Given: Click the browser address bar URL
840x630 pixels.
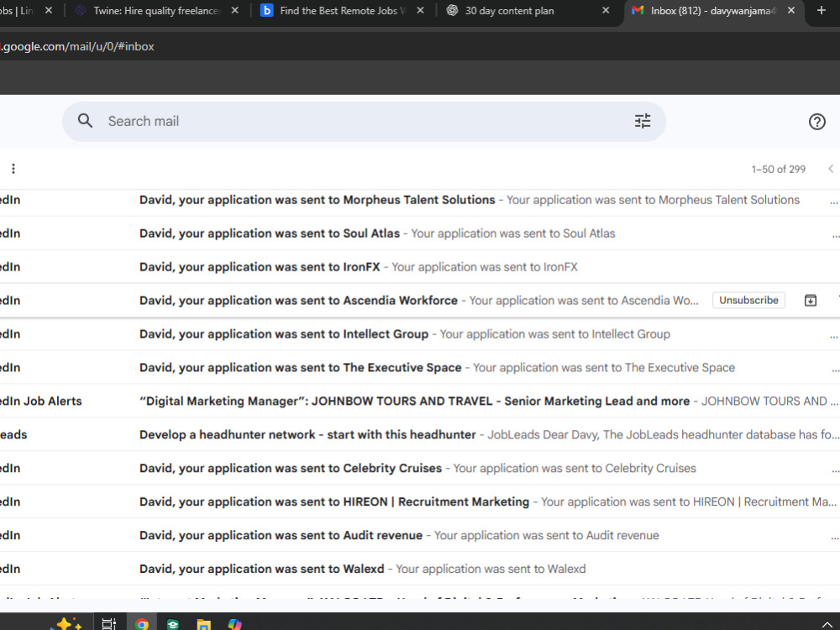Looking at the screenshot, I should pyautogui.click(x=77, y=46).
